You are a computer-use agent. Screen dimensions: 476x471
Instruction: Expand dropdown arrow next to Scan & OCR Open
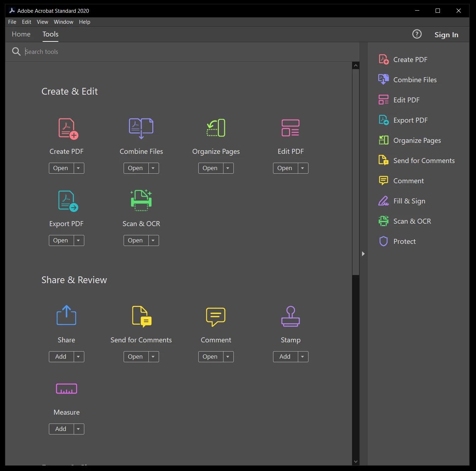[153, 241]
